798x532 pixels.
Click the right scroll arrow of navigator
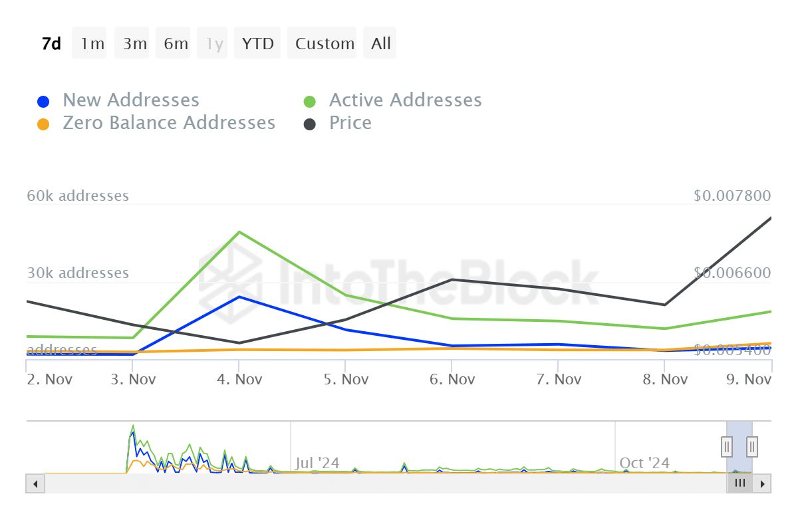(763, 483)
